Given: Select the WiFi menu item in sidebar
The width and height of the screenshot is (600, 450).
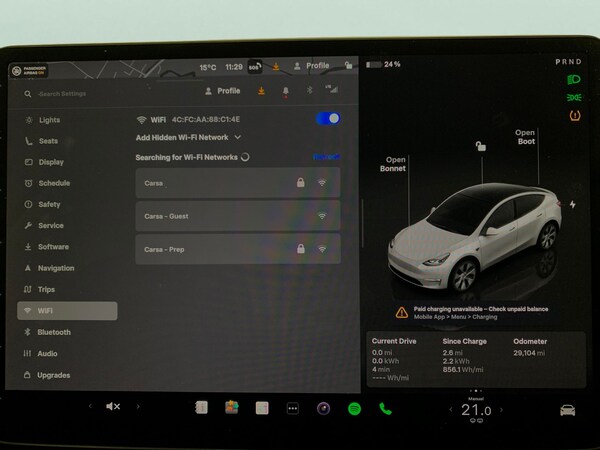Looking at the screenshot, I should 67,311.
